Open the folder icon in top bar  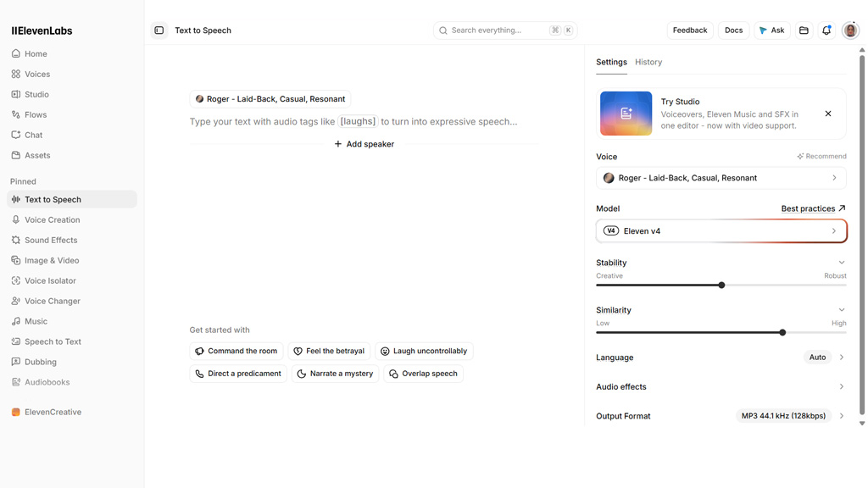tap(804, 30)
